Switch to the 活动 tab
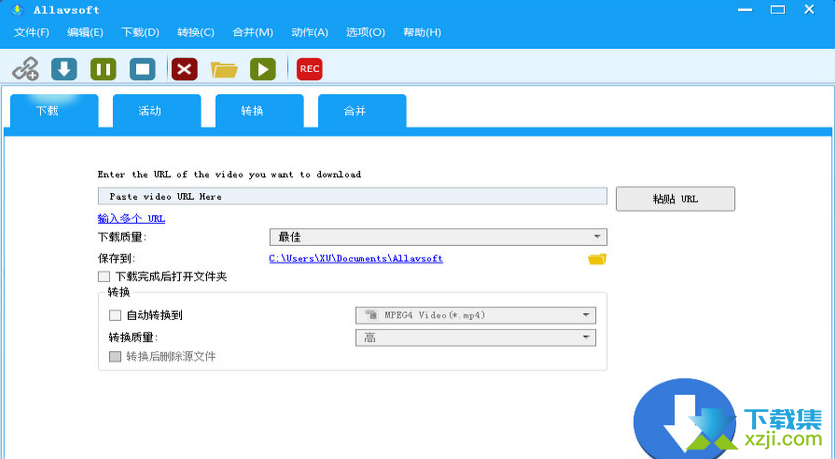This screenshot has width=835, height=459. [x=157, y=111]
